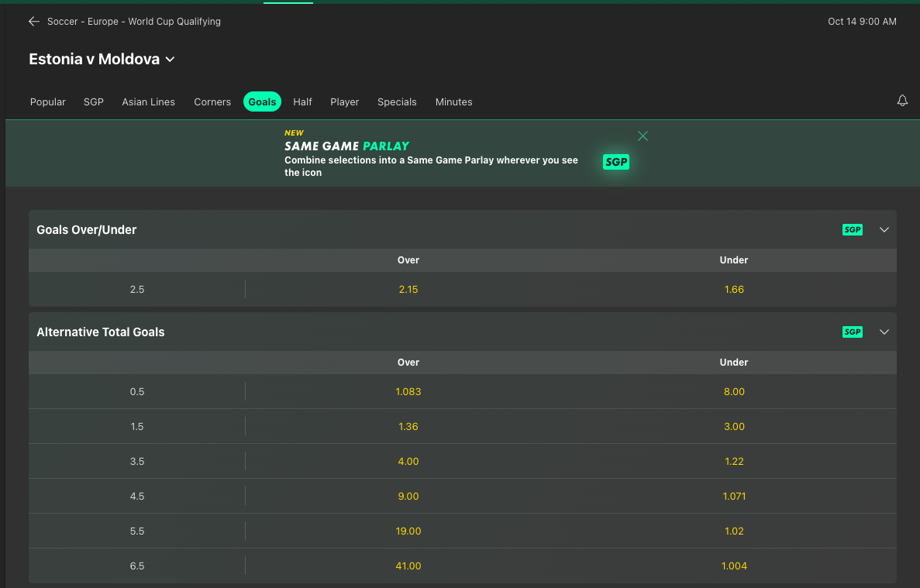View the Specials tab

pyautogui.click(x=397, y=102)
